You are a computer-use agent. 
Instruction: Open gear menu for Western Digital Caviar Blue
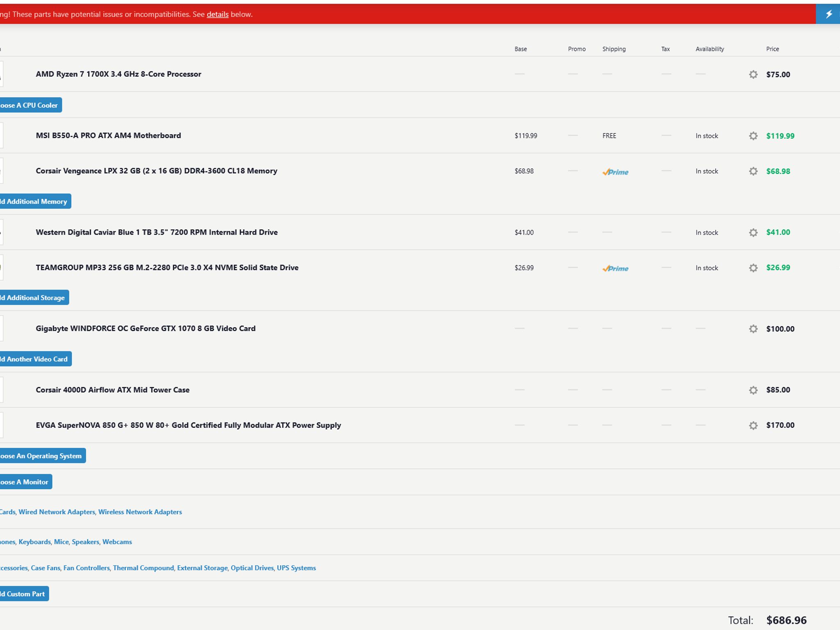pos(753,233)
